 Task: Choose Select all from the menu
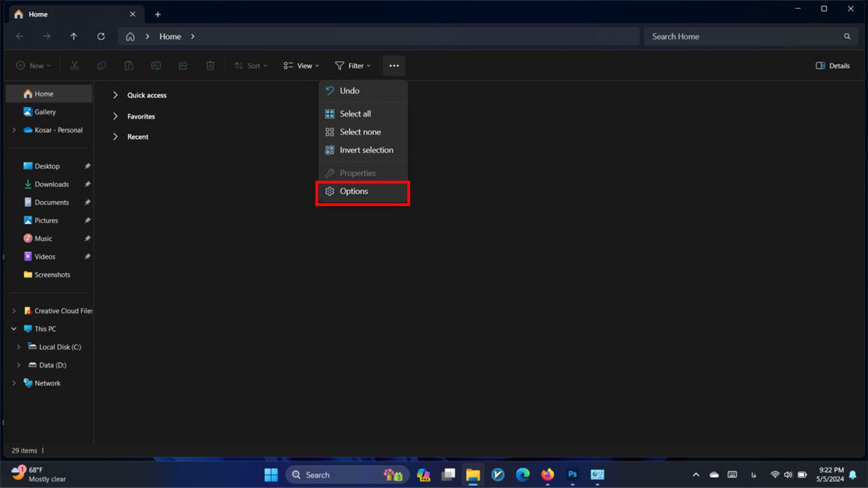tap(355, 114)
